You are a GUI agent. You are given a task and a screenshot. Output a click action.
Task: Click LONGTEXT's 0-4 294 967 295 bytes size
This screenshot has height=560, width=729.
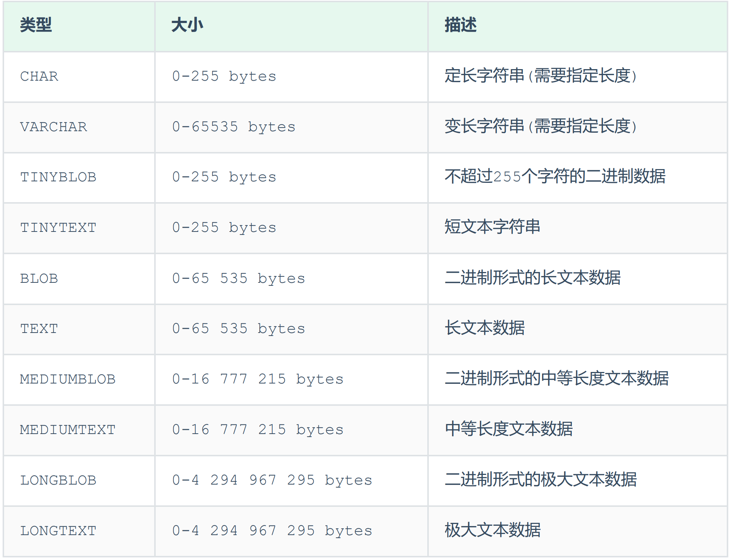pyautogui.click(x=272, y=531)
